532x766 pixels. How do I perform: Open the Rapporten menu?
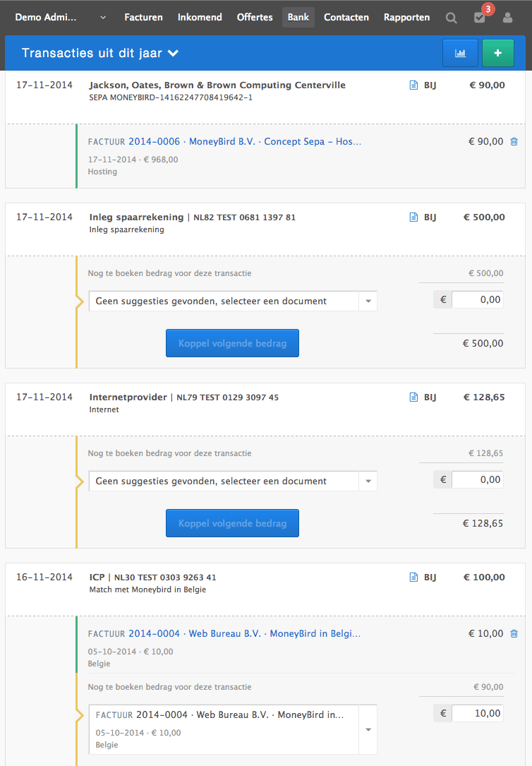click(x=406, y=18)
